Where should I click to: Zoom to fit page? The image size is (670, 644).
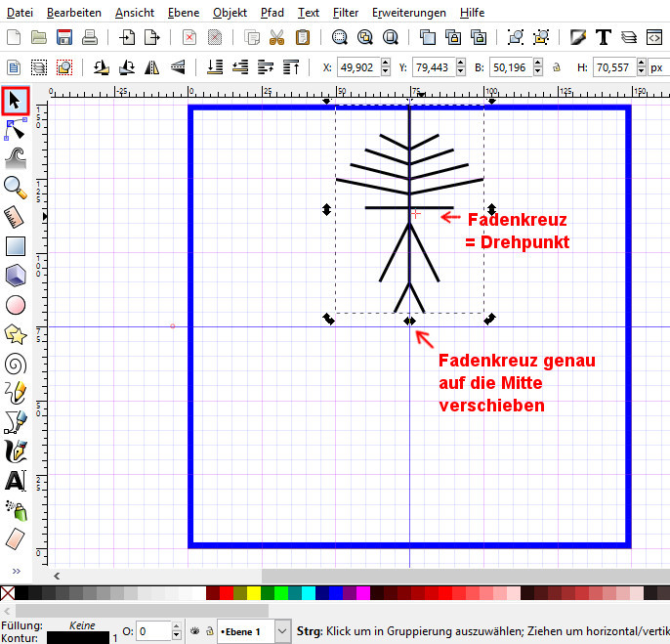[390, 37]
